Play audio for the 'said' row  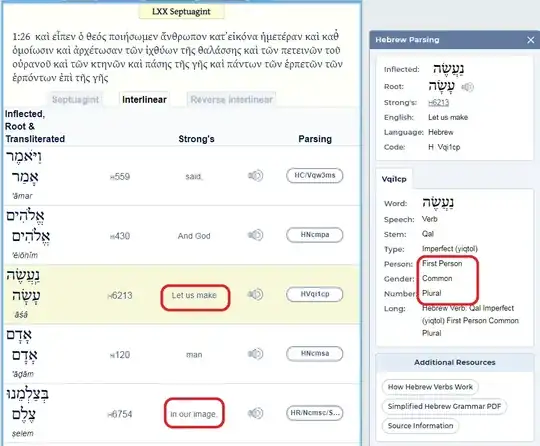point(256,176)
